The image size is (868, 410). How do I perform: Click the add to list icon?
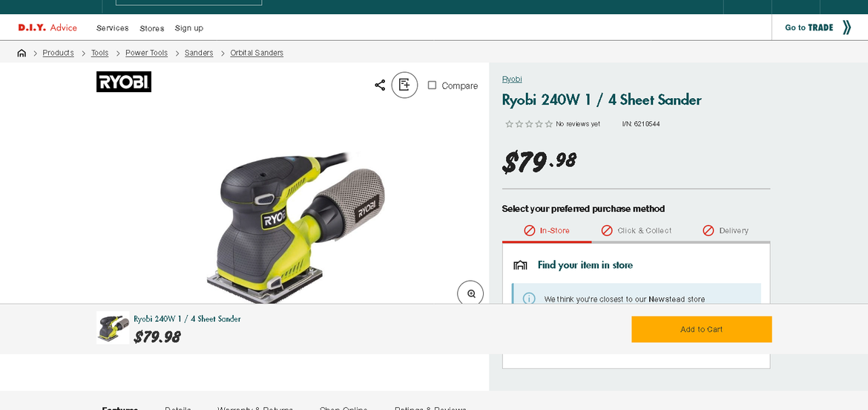404,85
